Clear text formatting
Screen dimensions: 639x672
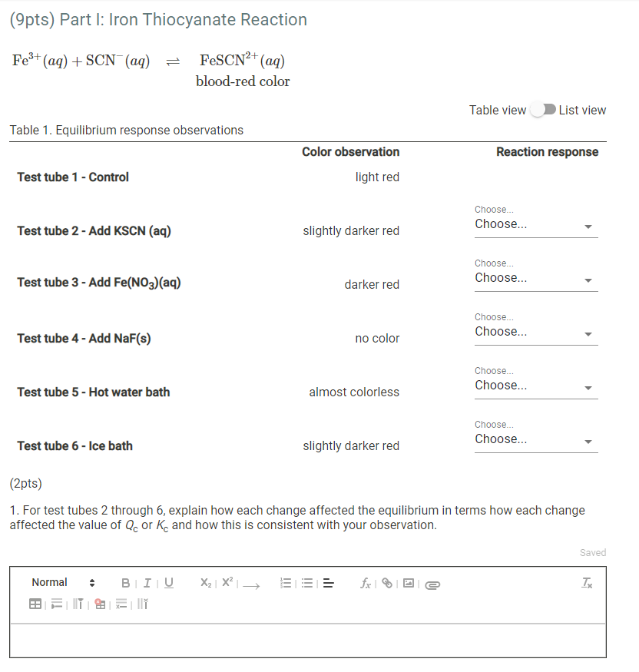587,583
